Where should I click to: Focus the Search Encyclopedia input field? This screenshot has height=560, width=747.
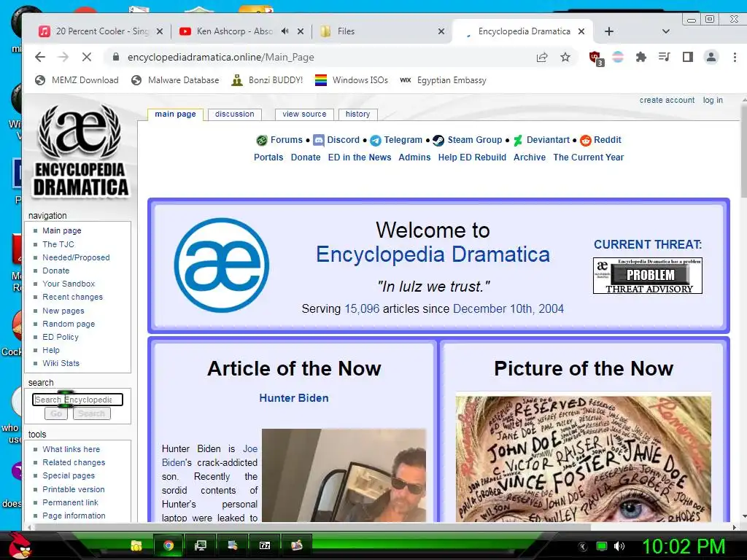click(77, 400)
